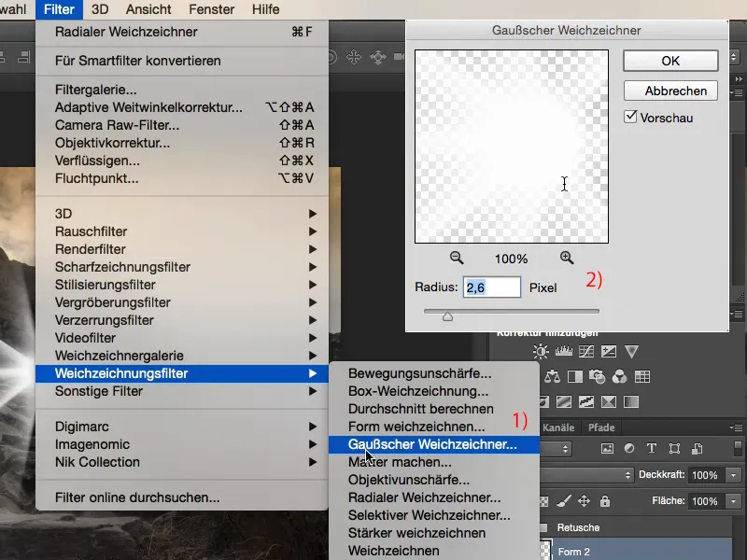Click the Deckkraft 100% value field
Image resolution: width=747 pixels, height=560 pixels.
coord(705,475)
